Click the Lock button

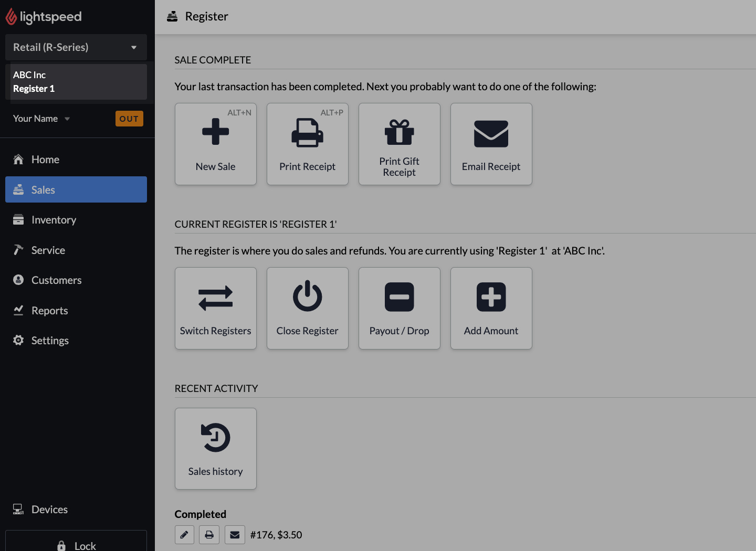(76, 545)
